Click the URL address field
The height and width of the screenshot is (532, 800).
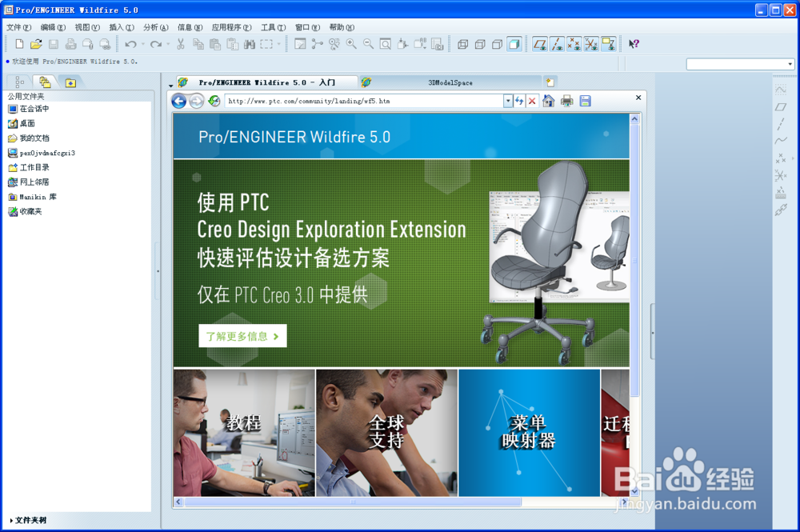tap(364, 101)
